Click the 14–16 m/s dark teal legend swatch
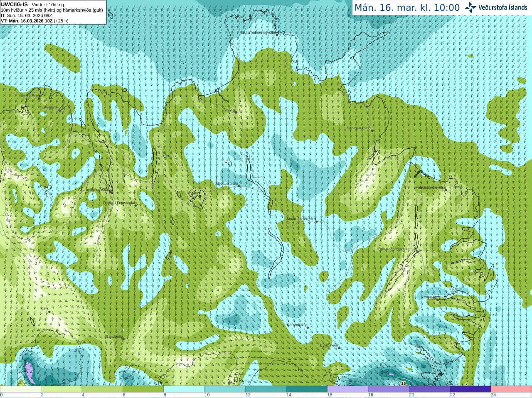 [x=307, y=389]
